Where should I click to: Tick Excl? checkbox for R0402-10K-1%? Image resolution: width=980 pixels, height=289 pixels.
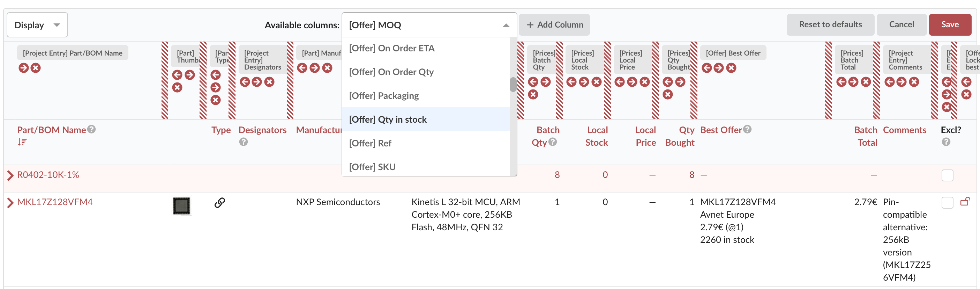tap(947, 175)
